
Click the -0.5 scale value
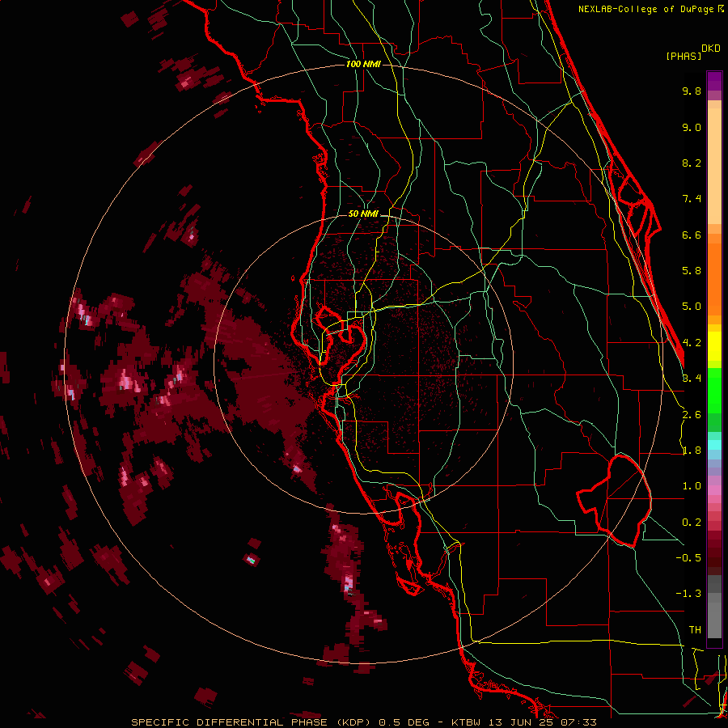688,558
